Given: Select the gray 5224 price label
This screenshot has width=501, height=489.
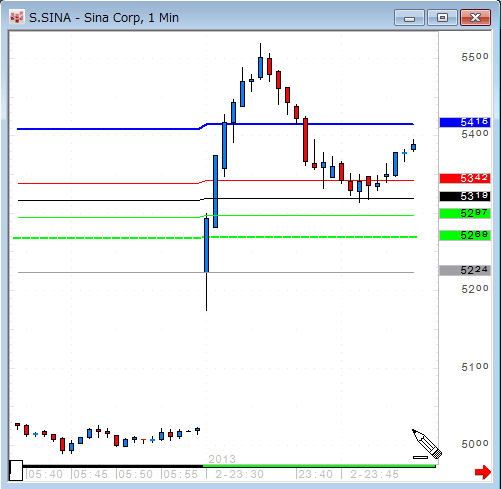Looking at the screenshot, I should 465,270.
